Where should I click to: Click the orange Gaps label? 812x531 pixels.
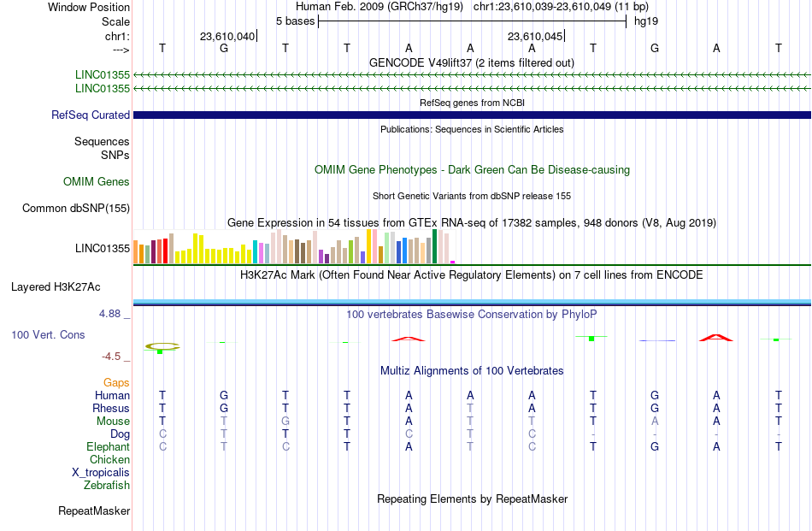click(x=116, y=382)
